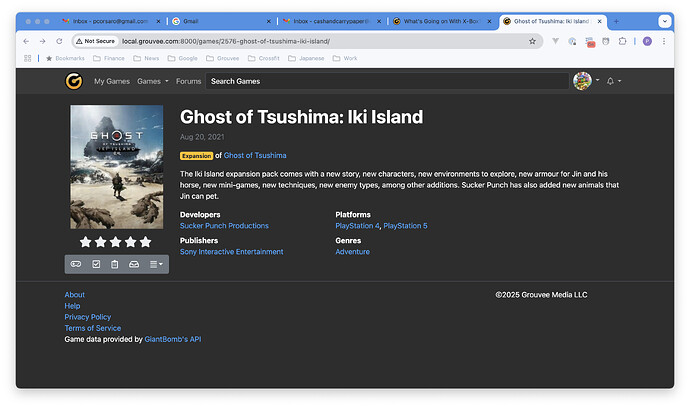Close the Ghost of Tsushima tab
690x408 pixels.
click(599, 21)
